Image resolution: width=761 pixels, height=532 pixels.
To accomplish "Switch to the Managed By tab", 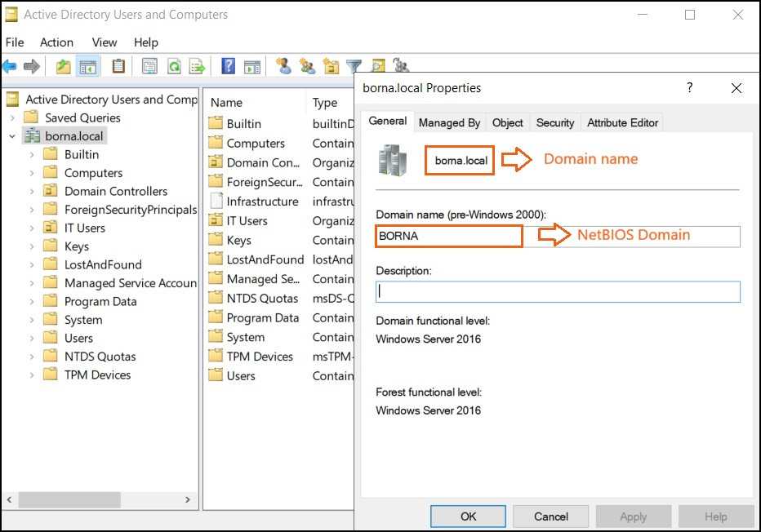I will tap(449, 122).
